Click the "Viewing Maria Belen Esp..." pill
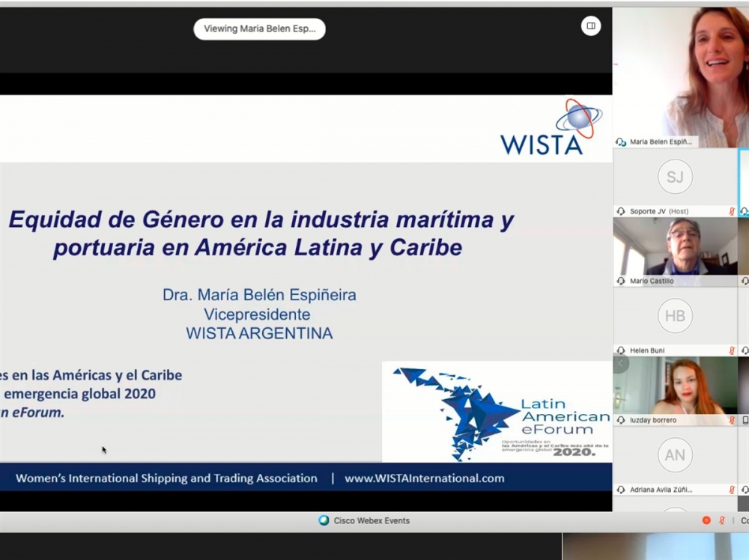This screenshot has width=749, height=560. point(259,28)
